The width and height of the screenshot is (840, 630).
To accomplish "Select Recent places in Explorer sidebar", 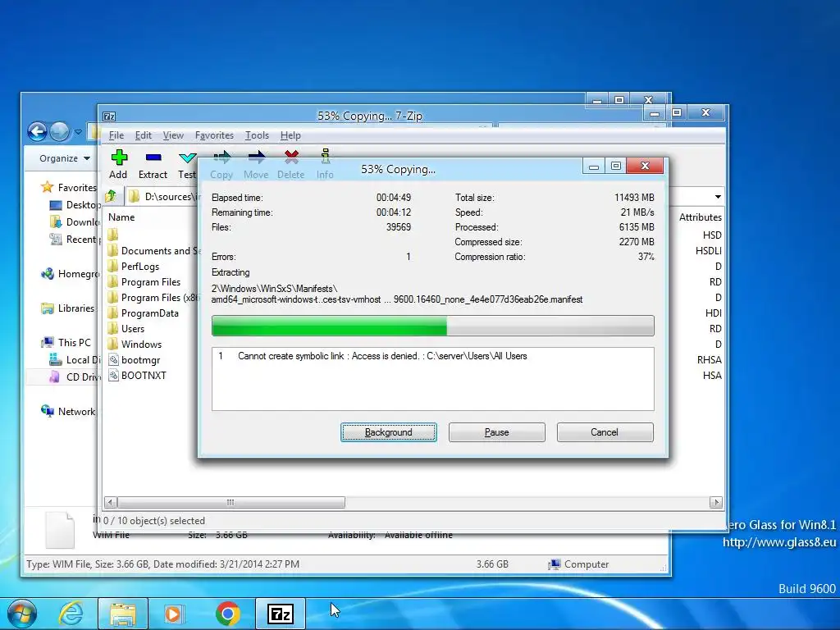I will tap(74, 239).
